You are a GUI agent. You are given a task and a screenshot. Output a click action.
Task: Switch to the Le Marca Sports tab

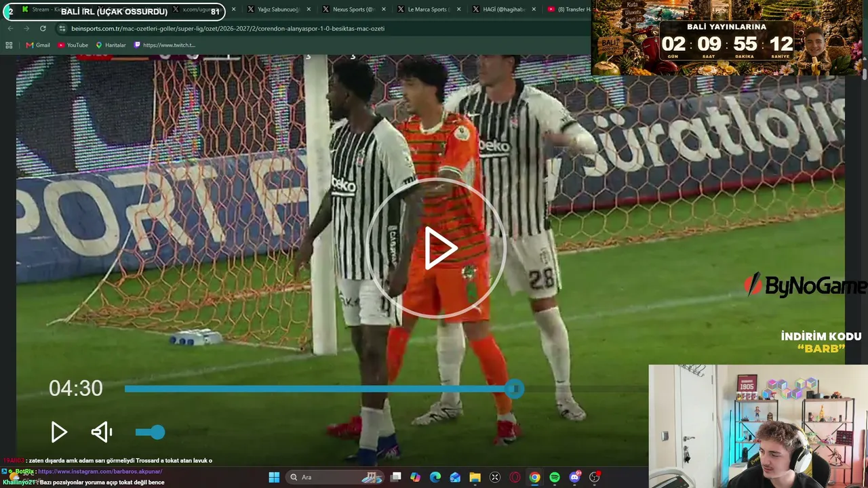click(423, 9)
